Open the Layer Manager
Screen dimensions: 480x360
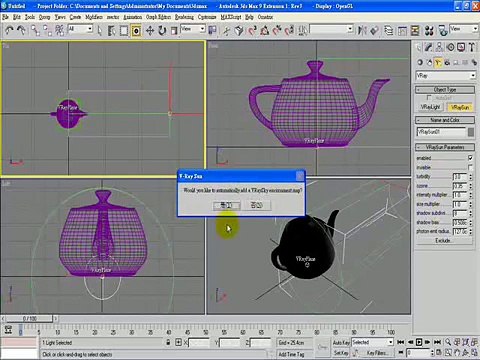point(389,31)
